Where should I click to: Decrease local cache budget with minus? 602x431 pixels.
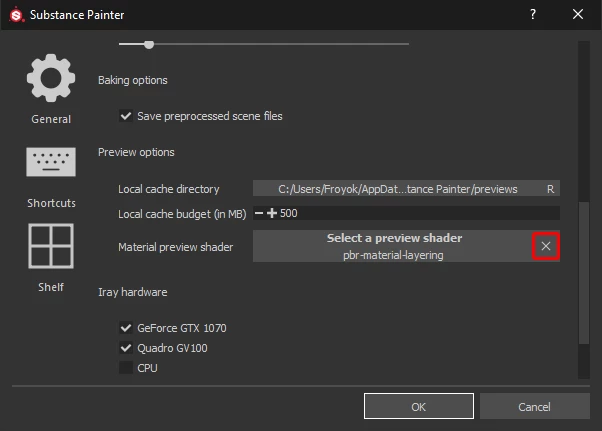click(x=259, y=213)
